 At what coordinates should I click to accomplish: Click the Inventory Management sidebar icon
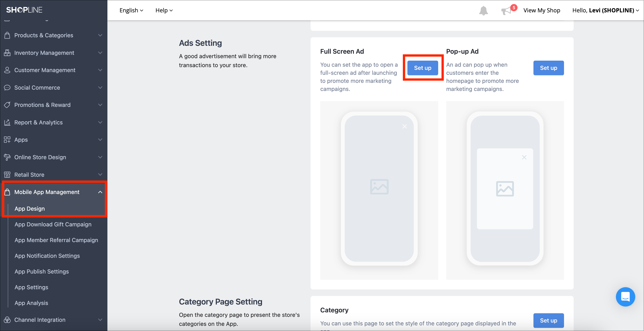point(7,53)
